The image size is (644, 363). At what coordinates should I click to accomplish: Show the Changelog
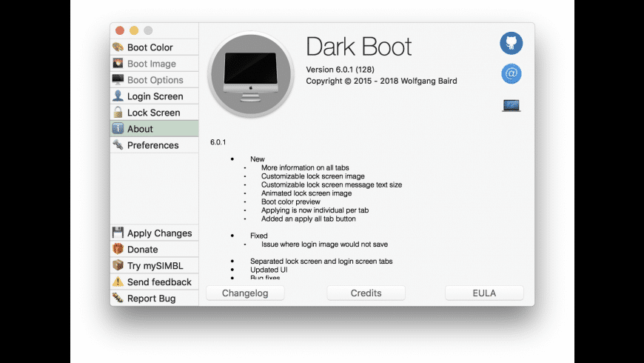pos(245,293)
